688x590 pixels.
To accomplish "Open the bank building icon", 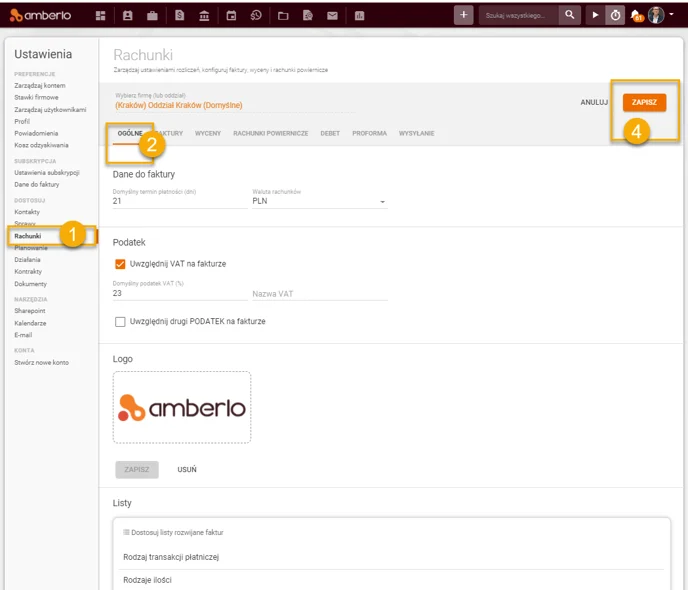I will pos(204,16).
